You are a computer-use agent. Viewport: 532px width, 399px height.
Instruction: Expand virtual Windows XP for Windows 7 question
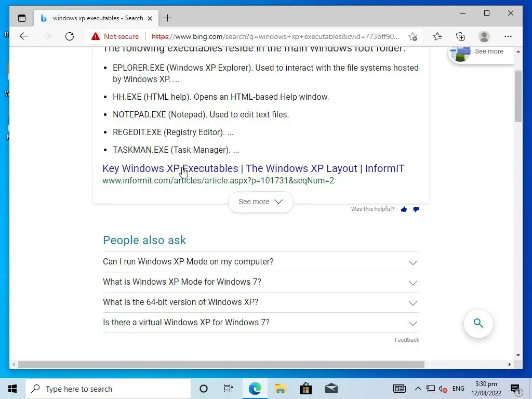(261, 322)
